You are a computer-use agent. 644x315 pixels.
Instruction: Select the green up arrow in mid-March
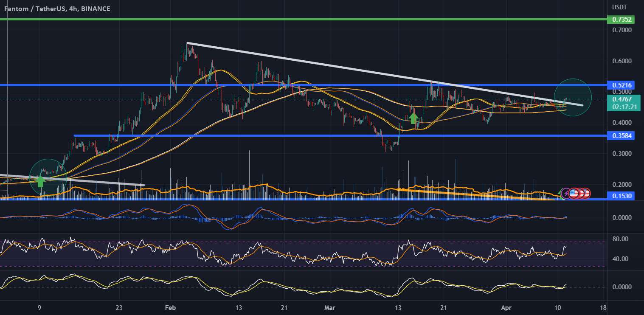click(413, 118)
